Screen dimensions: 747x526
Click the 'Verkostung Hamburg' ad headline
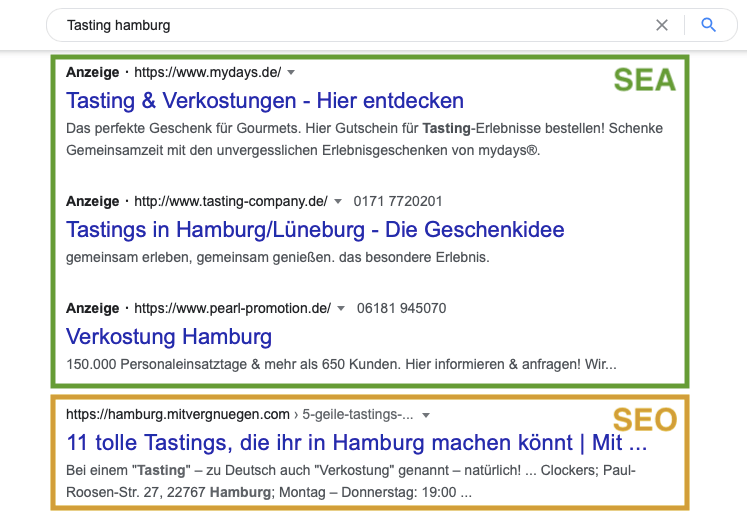[x=168, y=336]
